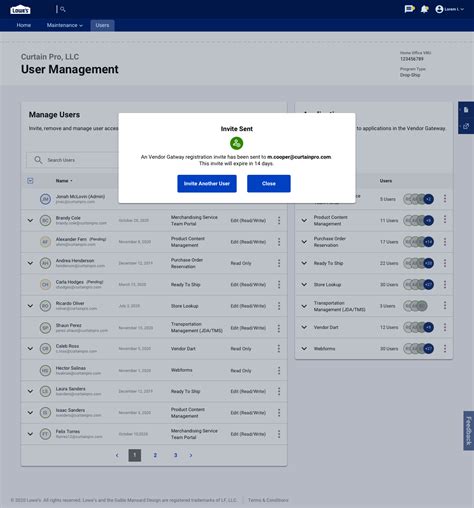Expand Store Lookup application
Viewport: 474px width, 508px height.
click(304, 285)
